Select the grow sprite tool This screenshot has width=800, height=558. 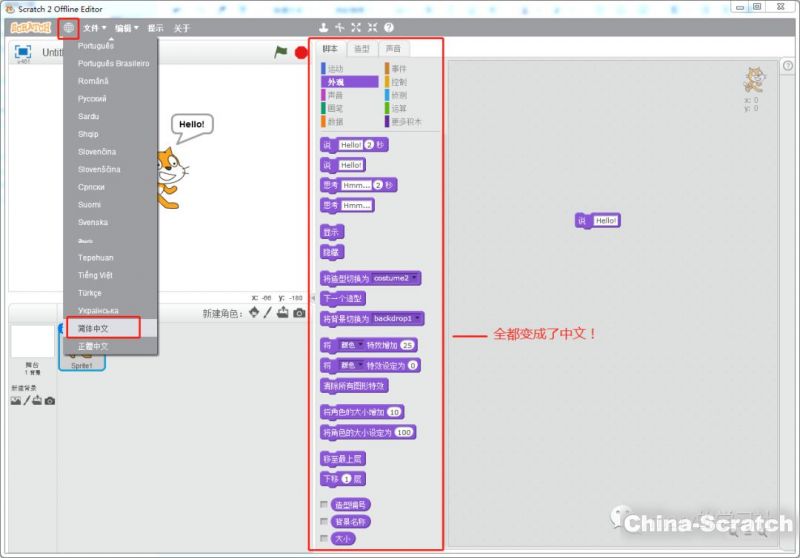tap(356, 28)
